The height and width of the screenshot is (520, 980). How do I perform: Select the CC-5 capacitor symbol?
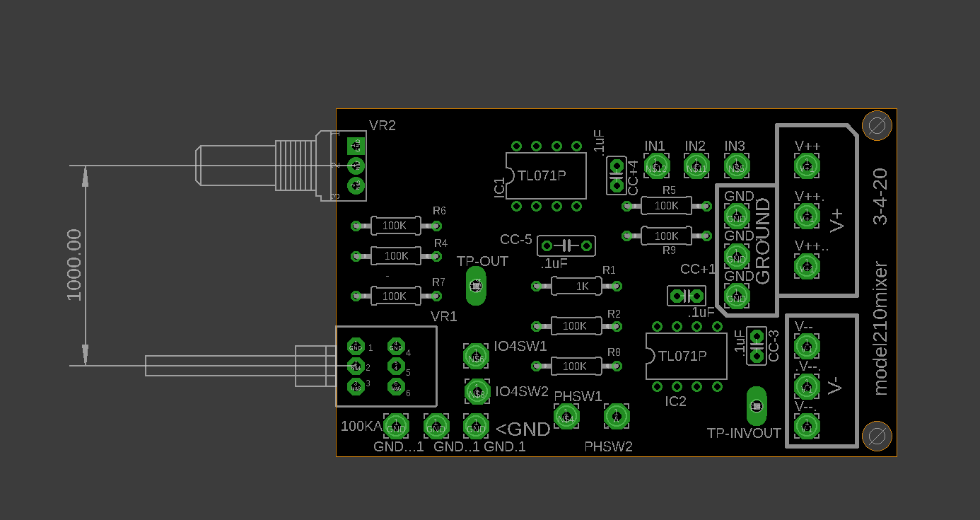coord(566,245)
